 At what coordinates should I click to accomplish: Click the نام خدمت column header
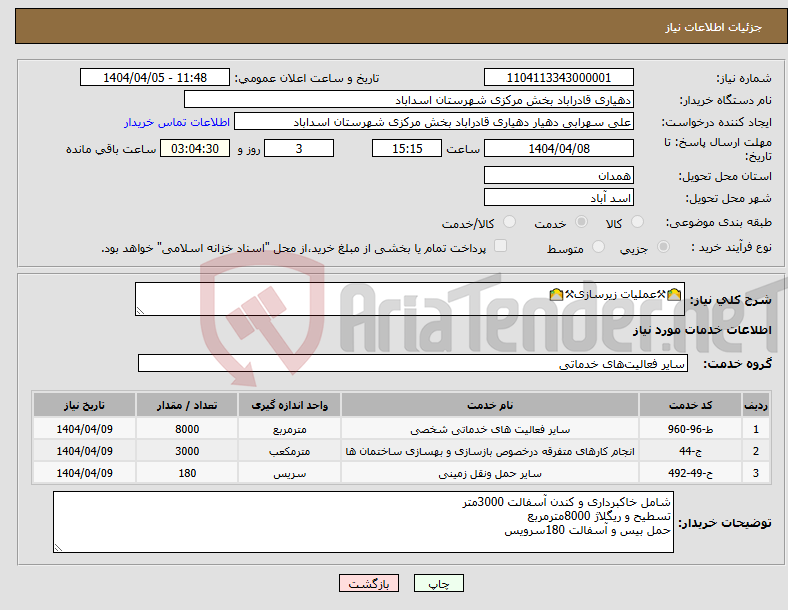click(490, 405)
